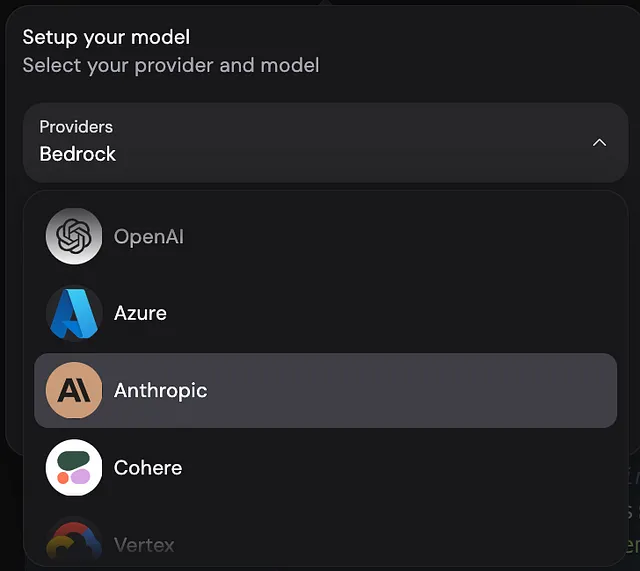This screenshot has width=640, height=571.
Task: Choose Azure as the provider
Action: tap(325, 313)
